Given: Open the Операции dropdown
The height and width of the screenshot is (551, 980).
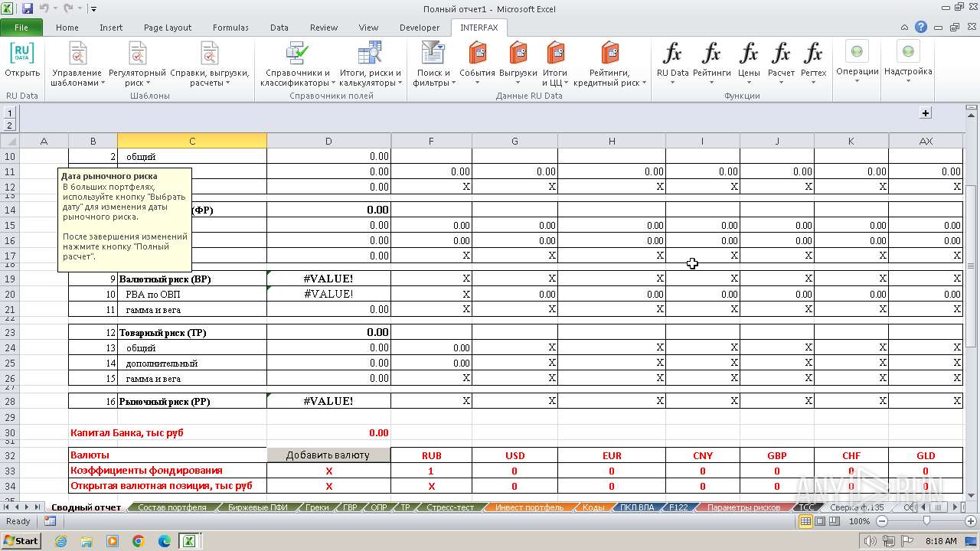Looking at the screenshot, I should coord(857,63).
